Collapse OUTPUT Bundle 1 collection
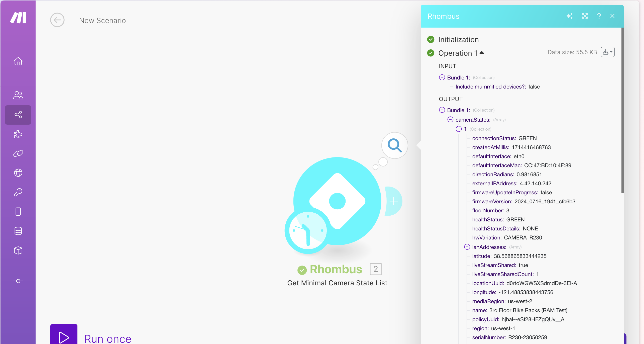This screenshot has height=344, width=644. (x=442, y=110)
